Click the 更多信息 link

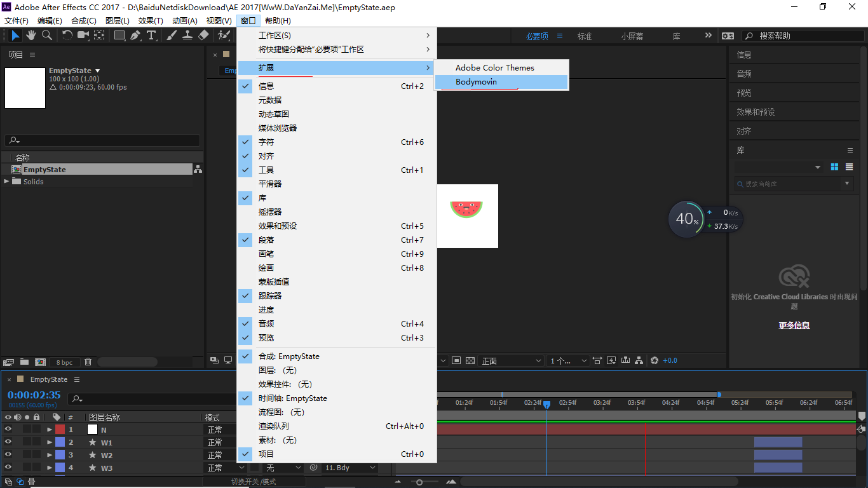(x=794, y=325)
